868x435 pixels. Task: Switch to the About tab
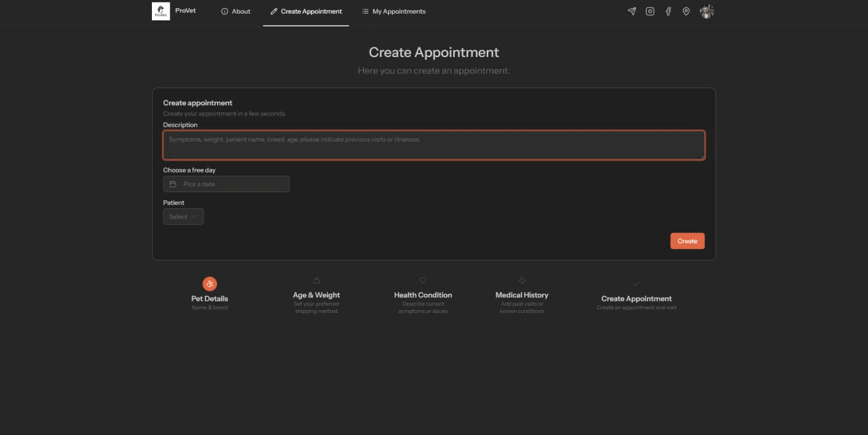coord(236,11)
